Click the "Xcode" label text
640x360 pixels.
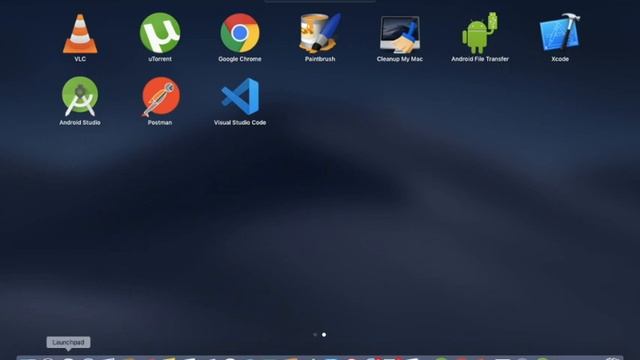coord(560,59)
